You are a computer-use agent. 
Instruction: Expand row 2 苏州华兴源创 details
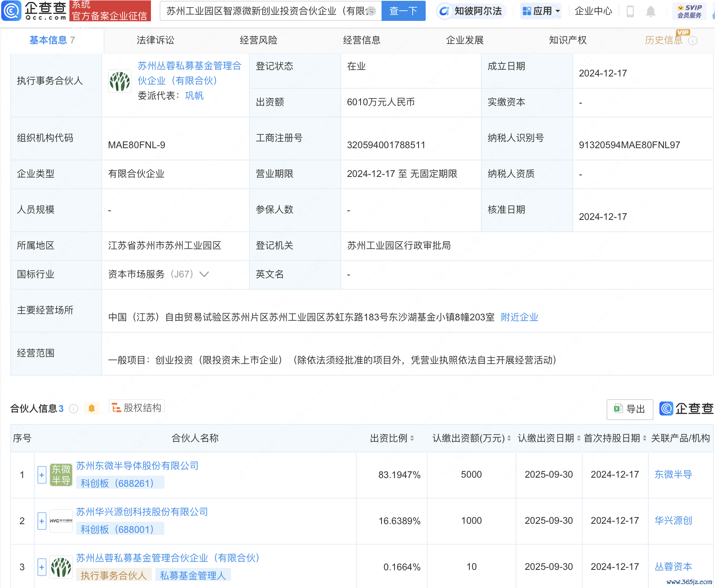(x=42, y=521)
